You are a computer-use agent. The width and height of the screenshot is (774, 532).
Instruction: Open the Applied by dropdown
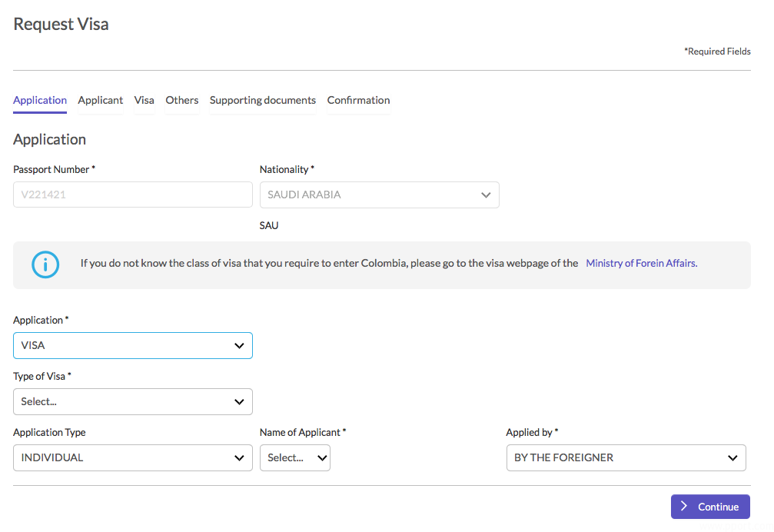point(626,458)
